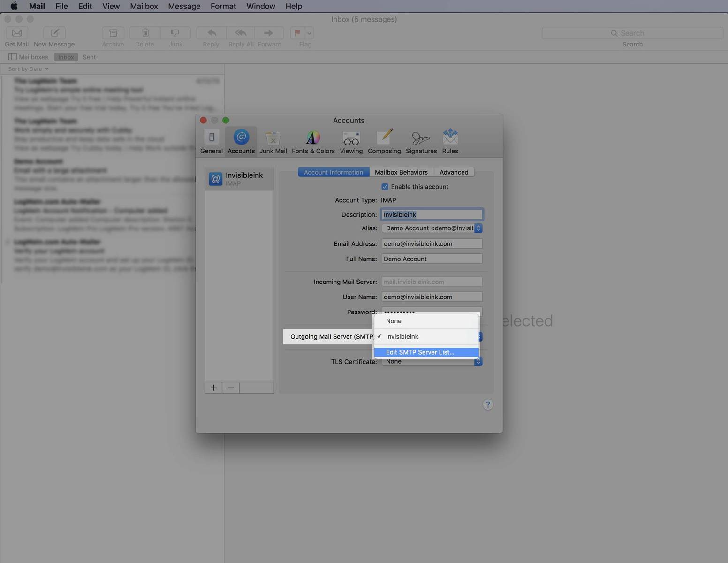Click the Junk toolbar icon

click(175, 33)
